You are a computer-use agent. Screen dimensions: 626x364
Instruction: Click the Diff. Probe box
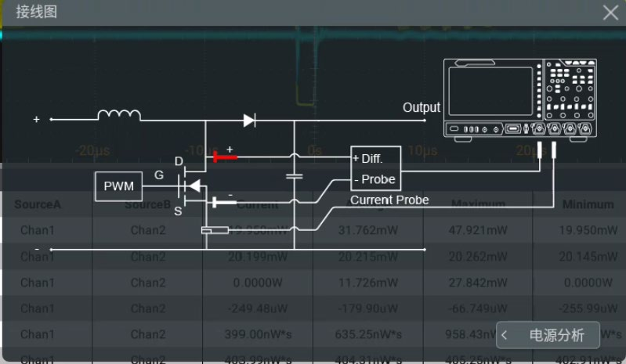coord(376,168)
